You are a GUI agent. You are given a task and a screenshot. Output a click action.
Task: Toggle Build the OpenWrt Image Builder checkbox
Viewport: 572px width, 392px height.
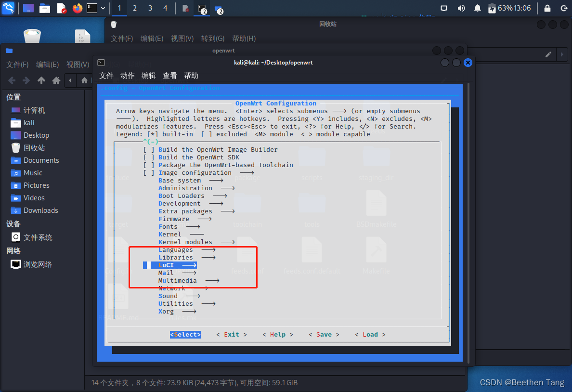click(149, 150)
